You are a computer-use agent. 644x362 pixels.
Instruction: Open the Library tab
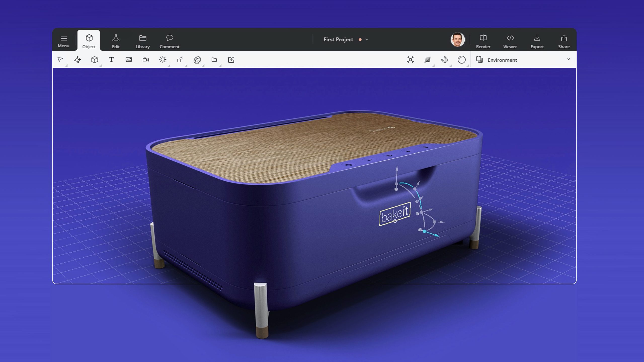click(x=143, y=41)
